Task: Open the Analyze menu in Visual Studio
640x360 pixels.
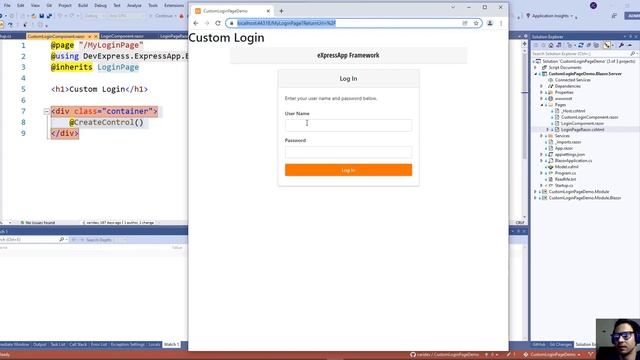Action: [x=134, y=6]
